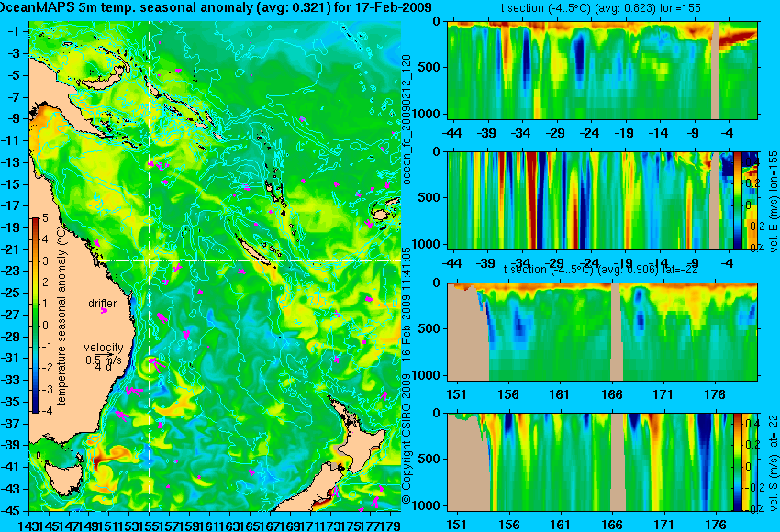Click Tasmania on the main map
Image resolution: width=780 pixels, height=532 pixels.
pos(61,479)
